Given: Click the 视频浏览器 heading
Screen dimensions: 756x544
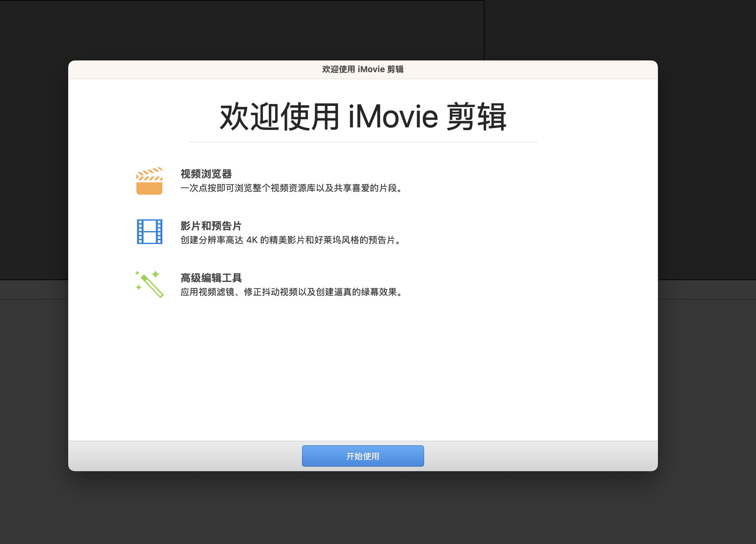Looking at the screenshot, I should [206, 174].
